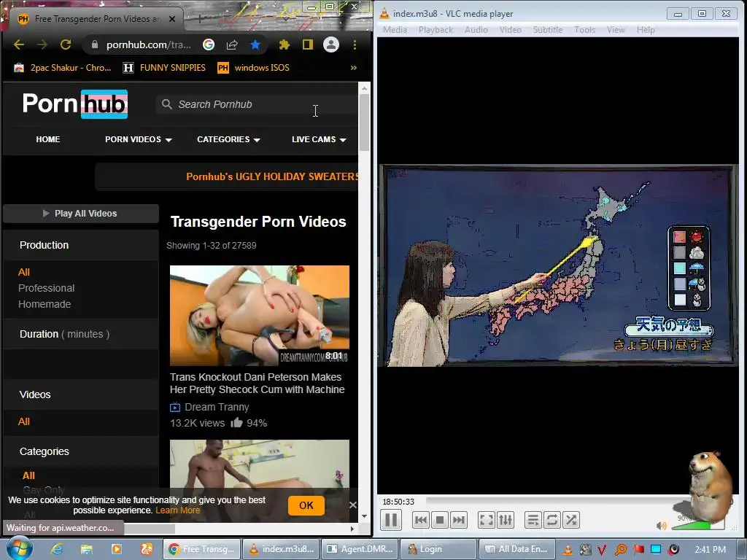Click the site search field
This screenshot has width=747, height=560.
click(258, 104)
